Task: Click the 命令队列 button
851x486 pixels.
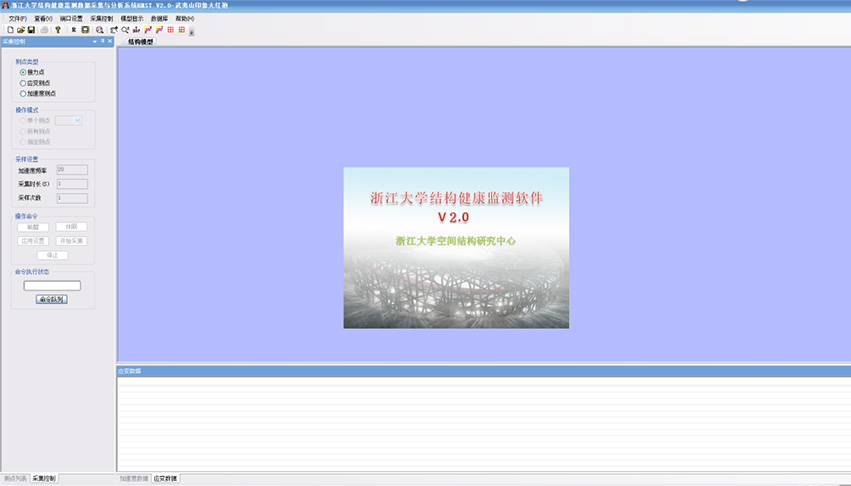Action: pos(52,299)
